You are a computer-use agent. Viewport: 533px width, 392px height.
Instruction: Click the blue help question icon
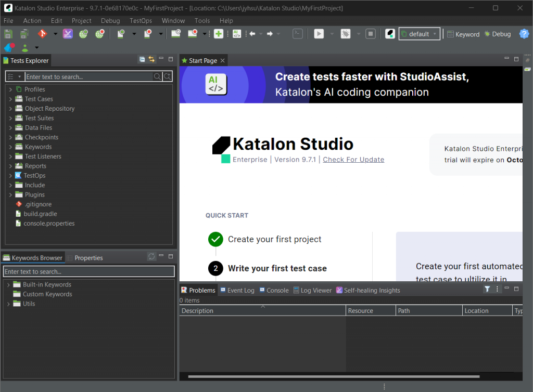click(524, 34)
